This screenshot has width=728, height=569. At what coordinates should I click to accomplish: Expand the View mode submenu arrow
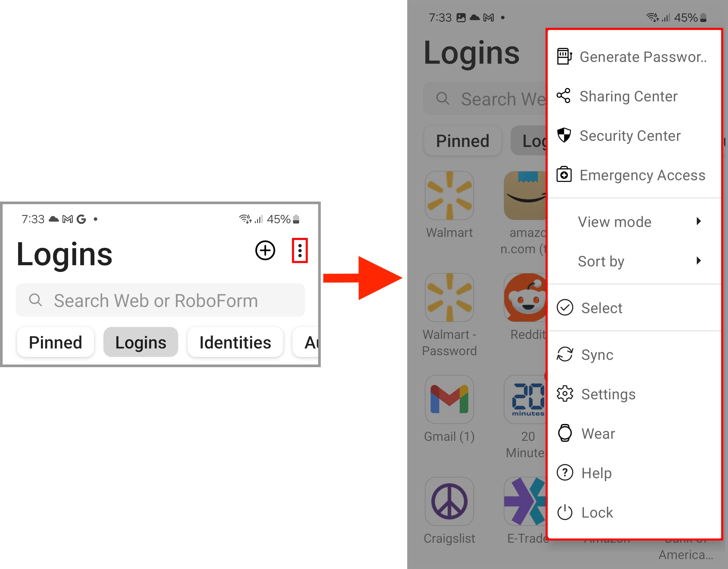(x=699, y=221)
